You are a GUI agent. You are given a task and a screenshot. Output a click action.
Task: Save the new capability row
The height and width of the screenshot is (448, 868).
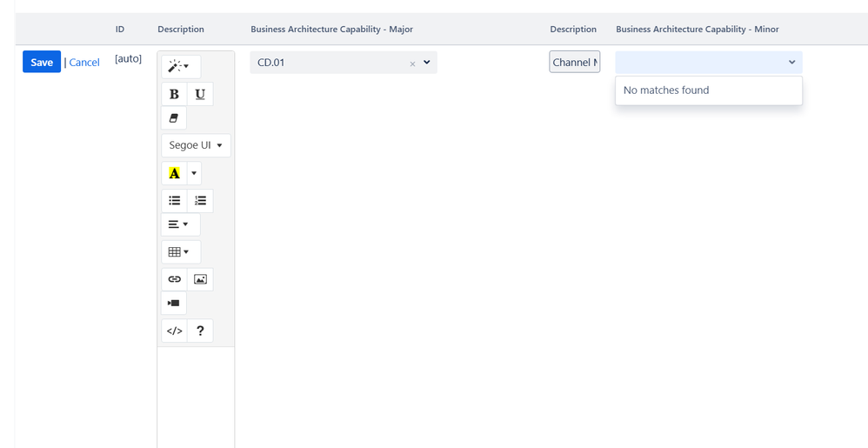click(42, 62)
